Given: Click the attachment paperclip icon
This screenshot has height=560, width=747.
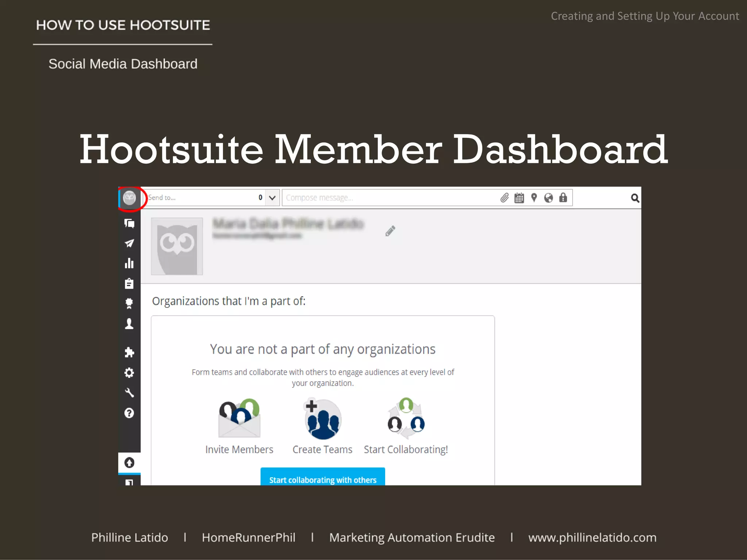Looking at the screenshot, I should coord(504,198).
